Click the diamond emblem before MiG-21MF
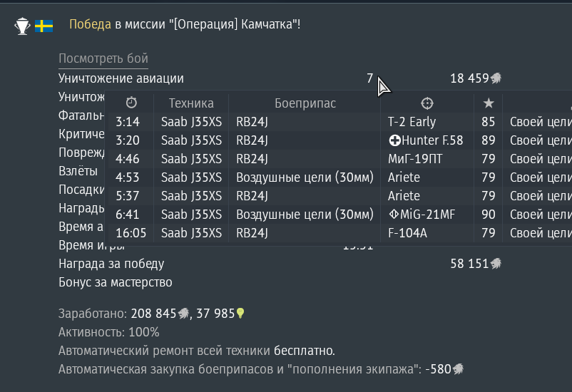 394,214
